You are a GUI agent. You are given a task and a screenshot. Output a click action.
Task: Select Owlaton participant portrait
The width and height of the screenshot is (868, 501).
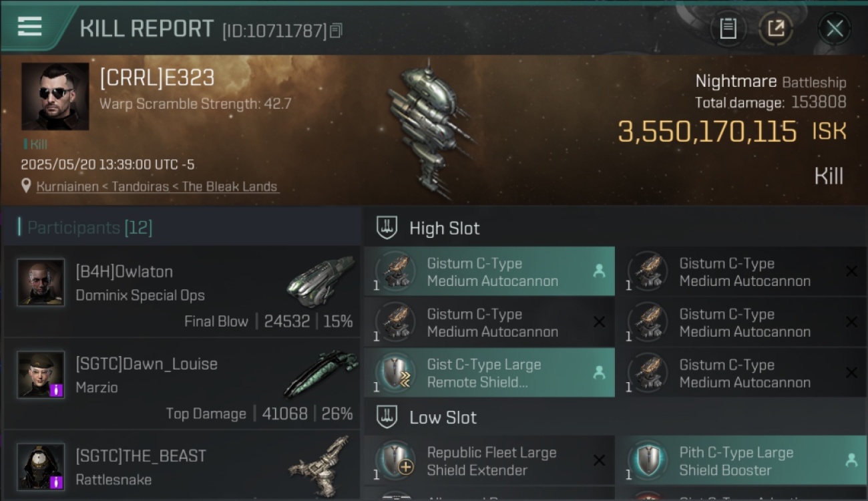[41, 283]
